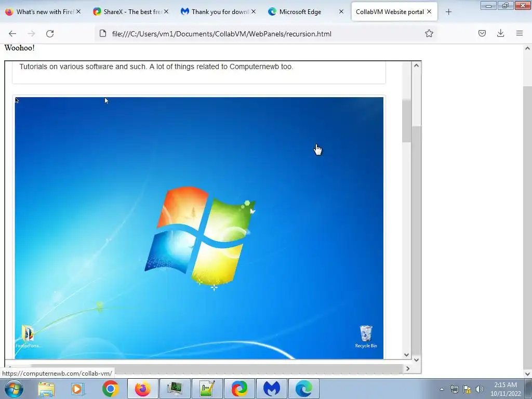
Task: Click the inner iframe vertical scrollbar thumb
Action: [x=406, y=121]
